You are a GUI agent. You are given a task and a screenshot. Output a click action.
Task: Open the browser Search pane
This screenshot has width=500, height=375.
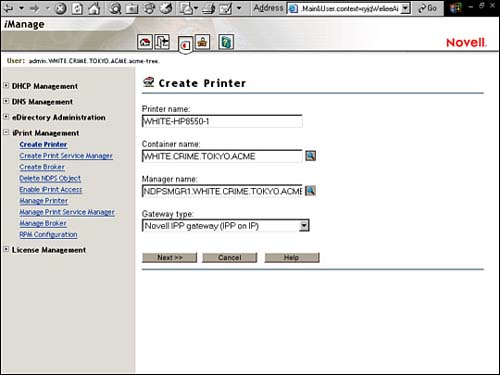115,8
